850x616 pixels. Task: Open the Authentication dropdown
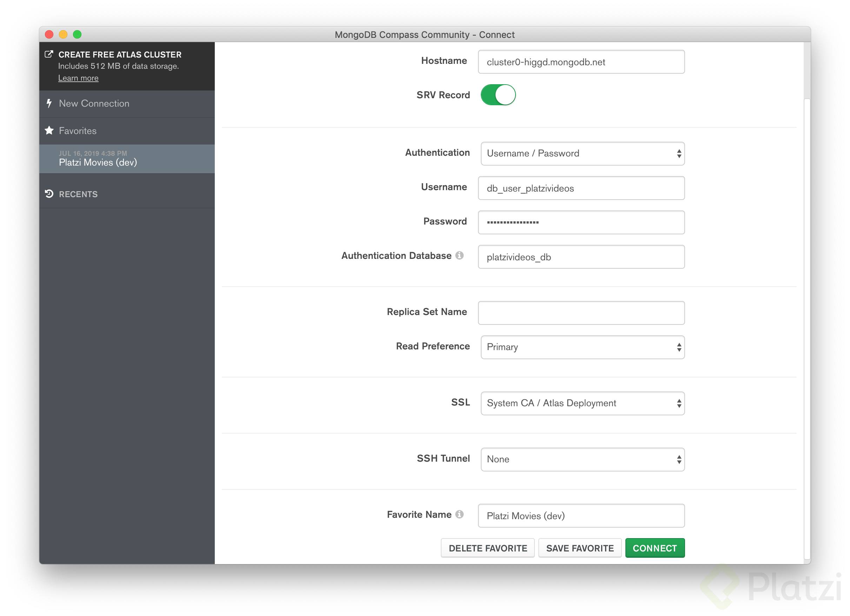click(583, 153)
